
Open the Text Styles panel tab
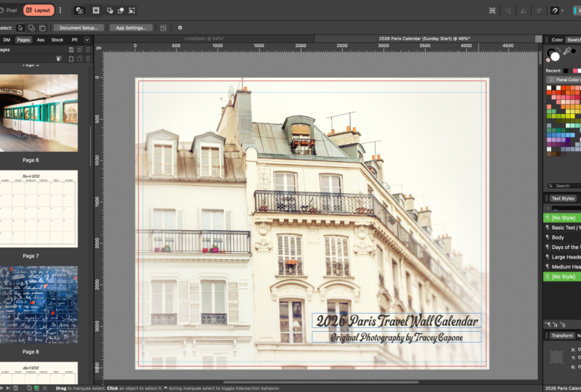(x=562, y=199)
